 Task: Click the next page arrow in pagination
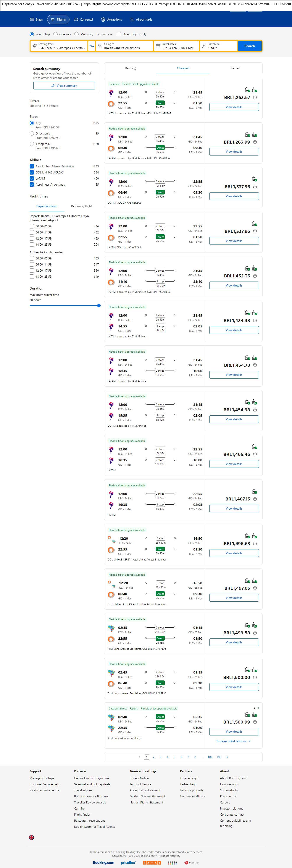[x=227, y=757]
